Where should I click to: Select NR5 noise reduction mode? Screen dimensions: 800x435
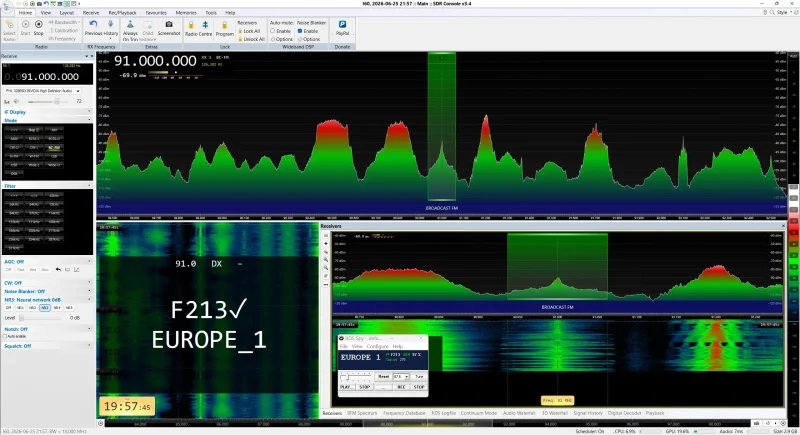tap(69, 308)
